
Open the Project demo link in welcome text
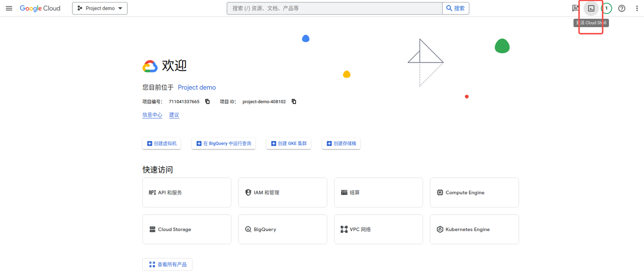(x=197, y=88)
